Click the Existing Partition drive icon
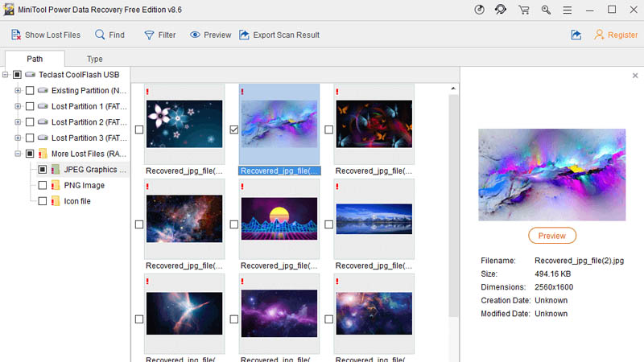This screenshot has height=362, width=644. click(43, 90)
